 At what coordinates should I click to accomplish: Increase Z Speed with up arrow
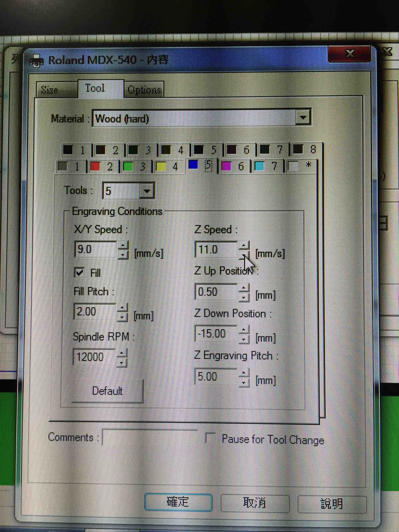click(x=244, y=246)
